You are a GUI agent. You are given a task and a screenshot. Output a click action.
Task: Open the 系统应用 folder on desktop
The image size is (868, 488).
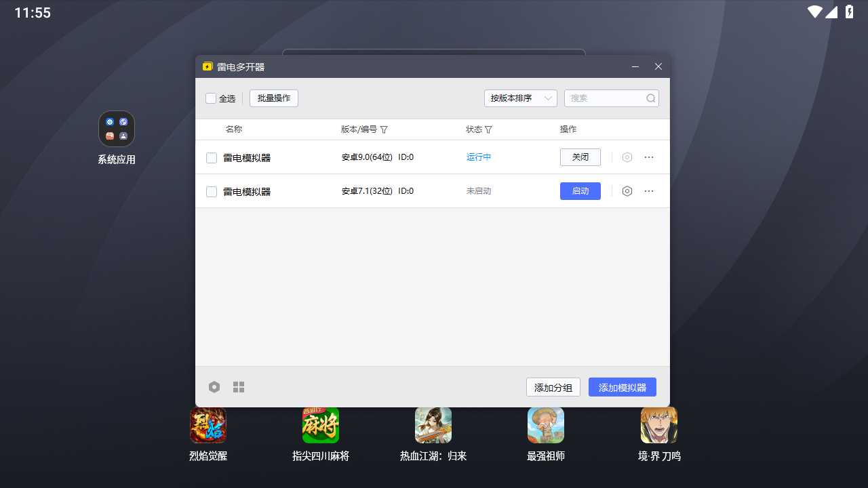click(117, 129)
